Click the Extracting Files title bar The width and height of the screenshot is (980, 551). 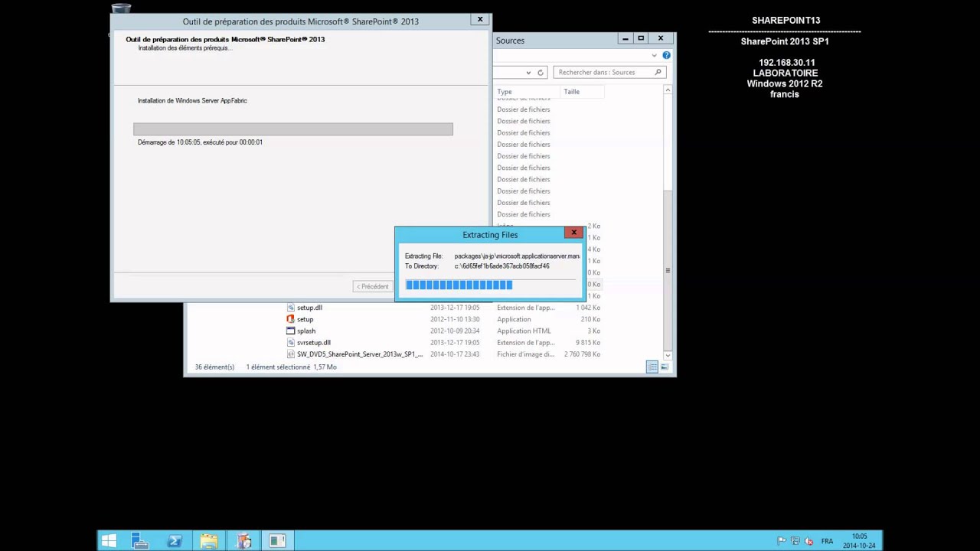point(490,235)
